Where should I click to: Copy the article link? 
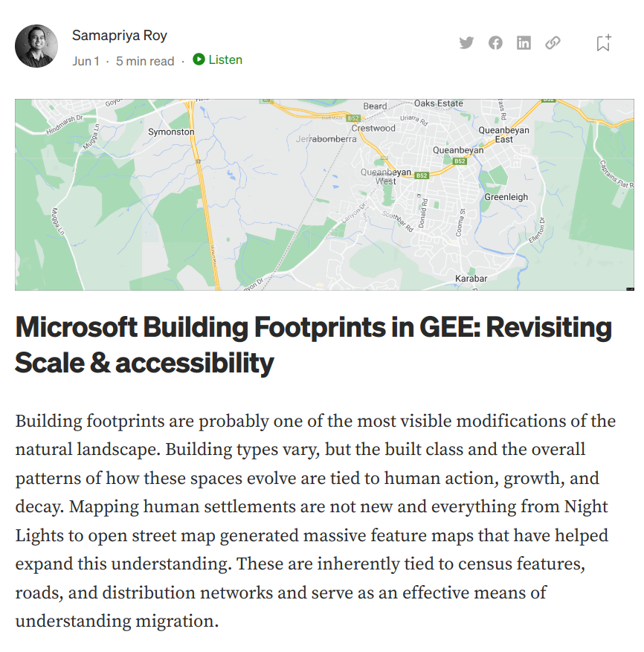553,43
